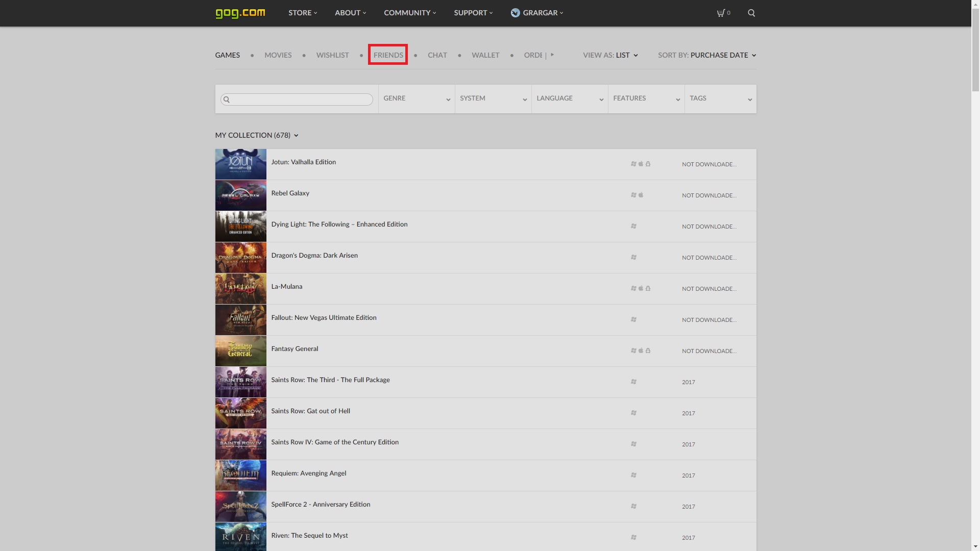The width and height of the screenshot is (980, 551).
Task: Open Jotun: Valhalla Edition title
Action: click(x=303, y=162)
